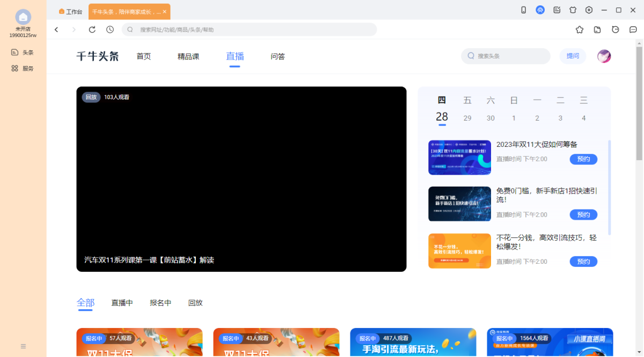Screen dimensions: 644x357
Task: Open the customer service headset icon
Action: [540, 10]
